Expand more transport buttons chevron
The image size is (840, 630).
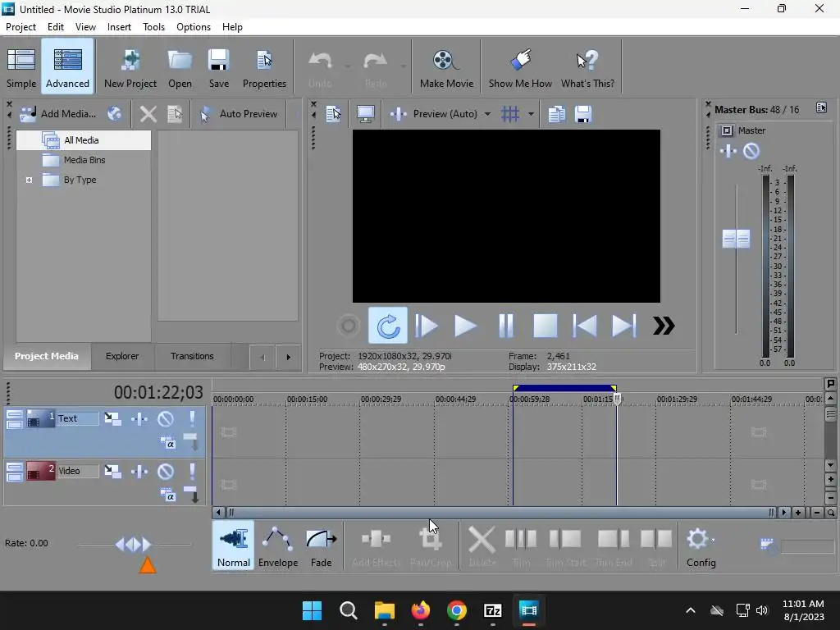pyautogui.click(x=663, y=325)
